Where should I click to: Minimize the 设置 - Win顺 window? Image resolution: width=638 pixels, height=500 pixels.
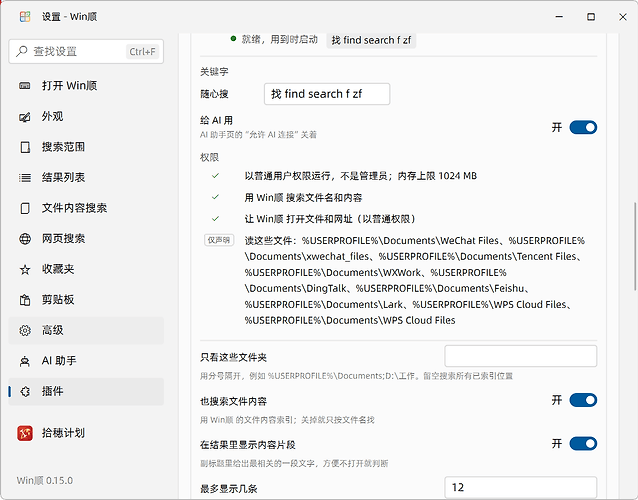pos(559,17)
